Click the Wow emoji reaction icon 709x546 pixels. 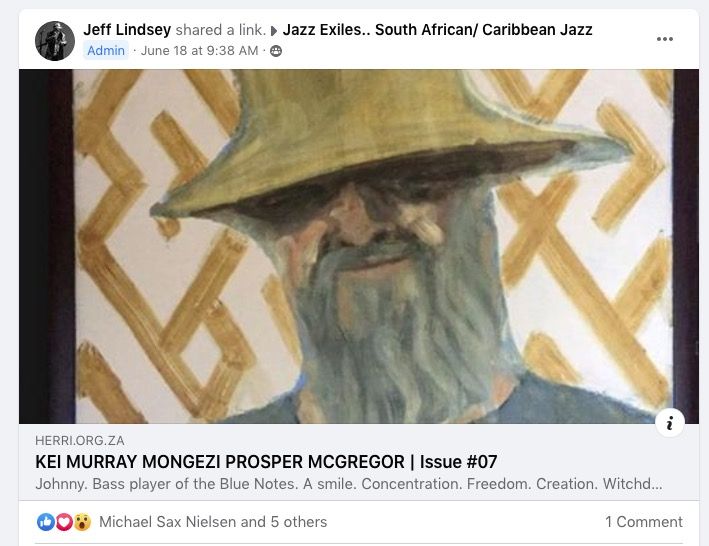pyautogui.click(x=82, y=522)
